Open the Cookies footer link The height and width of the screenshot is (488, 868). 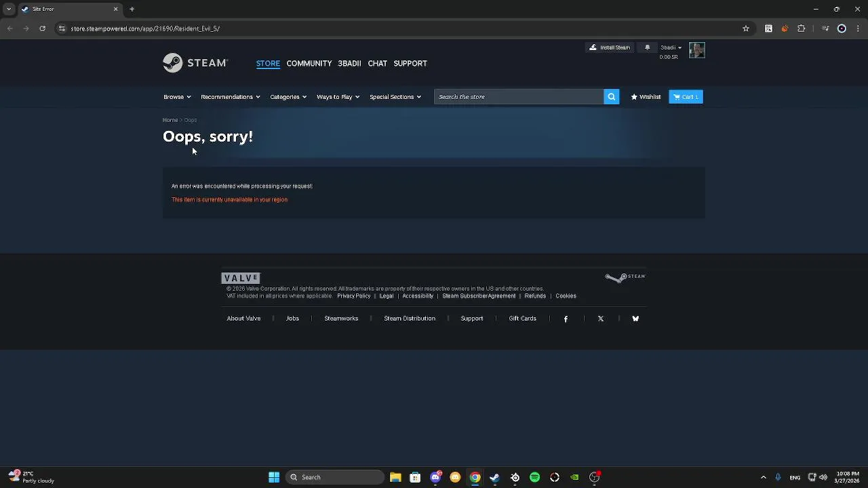pyautogui.click(x=566, y=296)
